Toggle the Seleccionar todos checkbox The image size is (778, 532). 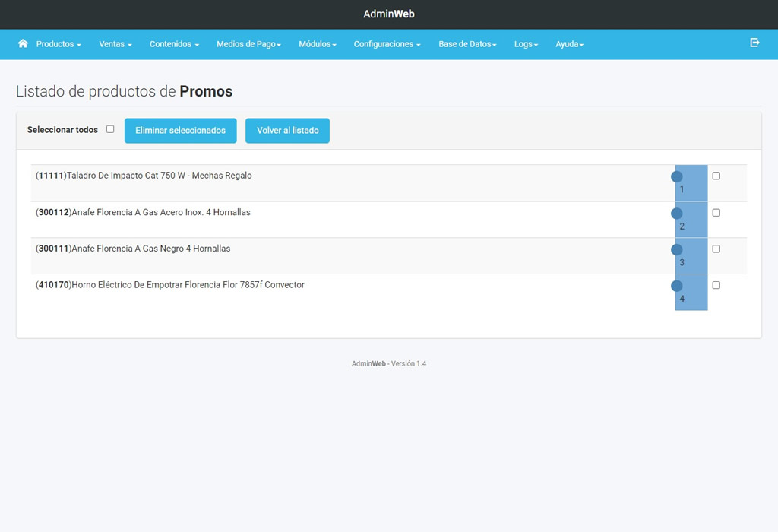110,129
